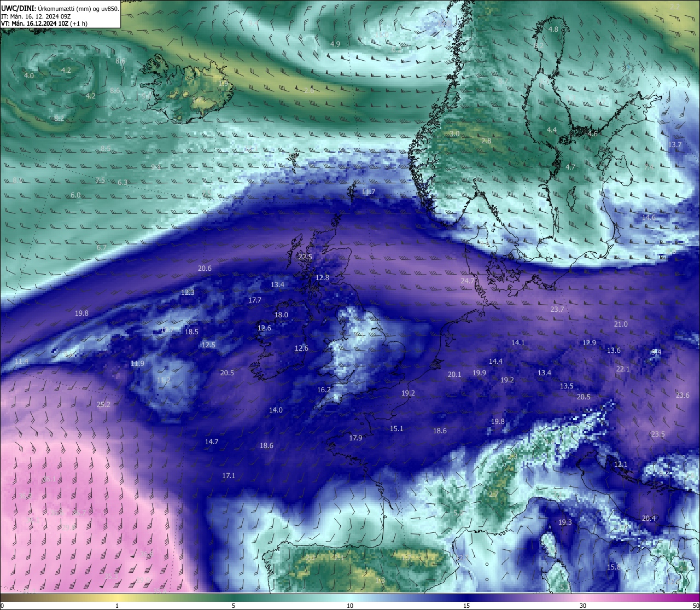Click the 17.7 value on the map
The width and height of the screenshot is (700, 610).
(255, 300)
